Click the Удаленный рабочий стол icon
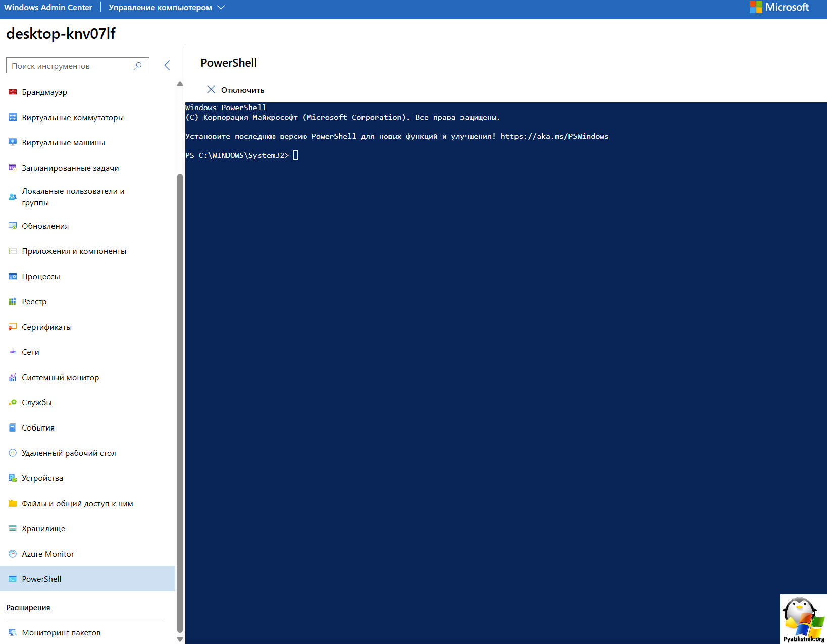The width and height of the screenshot is (827, 644). click(x=13, y=453)
